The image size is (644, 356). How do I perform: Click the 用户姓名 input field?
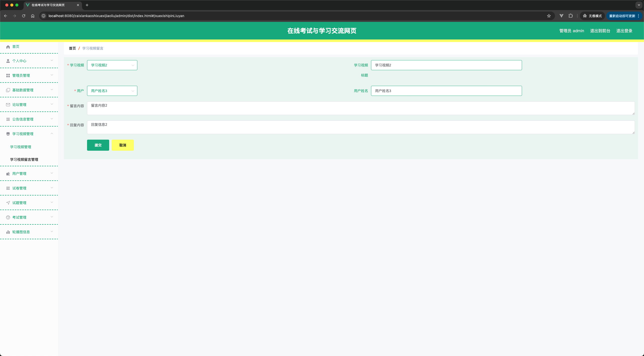[x=446, y=91]
